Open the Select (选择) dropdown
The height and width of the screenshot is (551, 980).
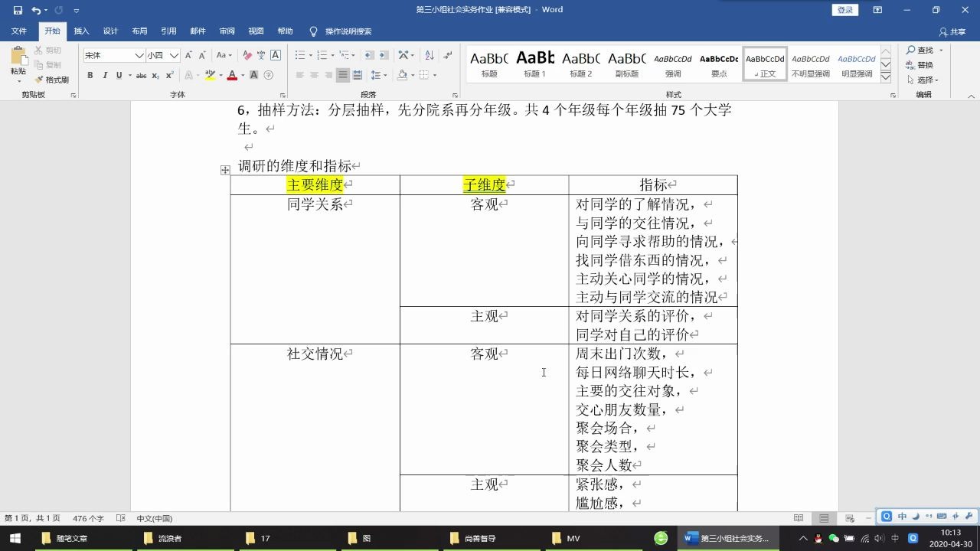[923, 80]
